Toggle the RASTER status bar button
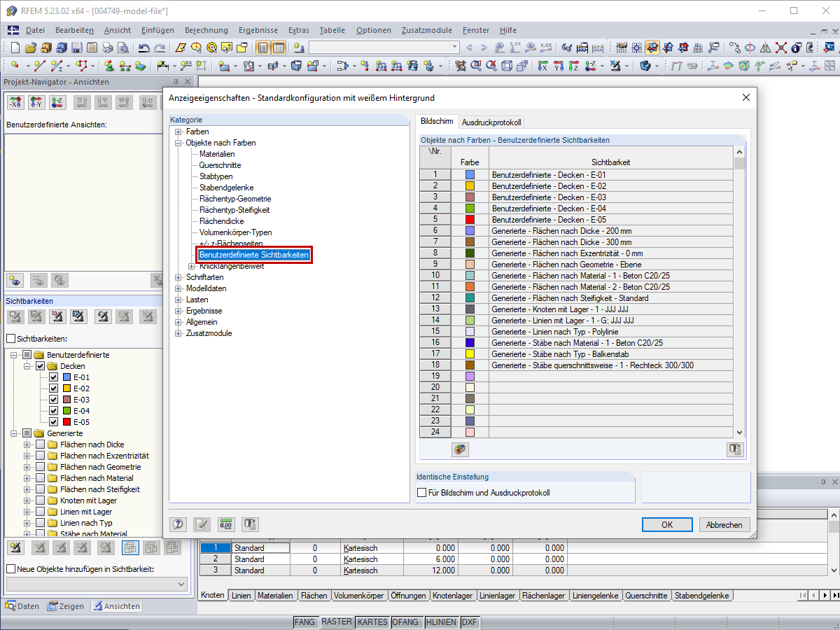 pyautogui.click(x=337, y=622)
